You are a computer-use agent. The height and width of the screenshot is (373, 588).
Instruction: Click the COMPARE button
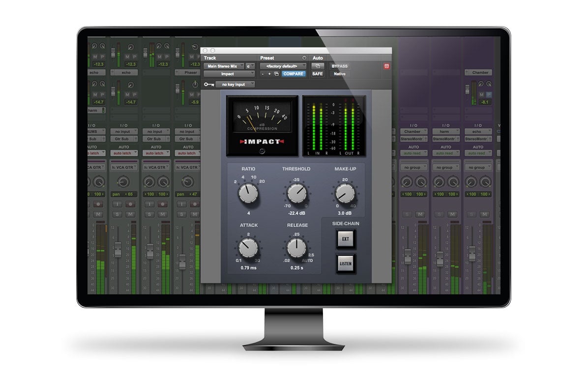pyautogui.click(x=293, y=74)
